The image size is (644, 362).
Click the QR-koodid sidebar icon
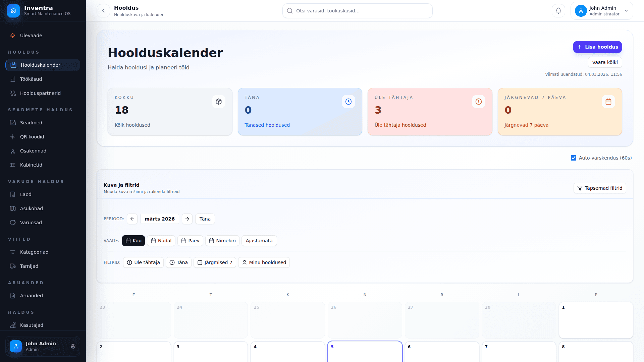tap(13, 137)
